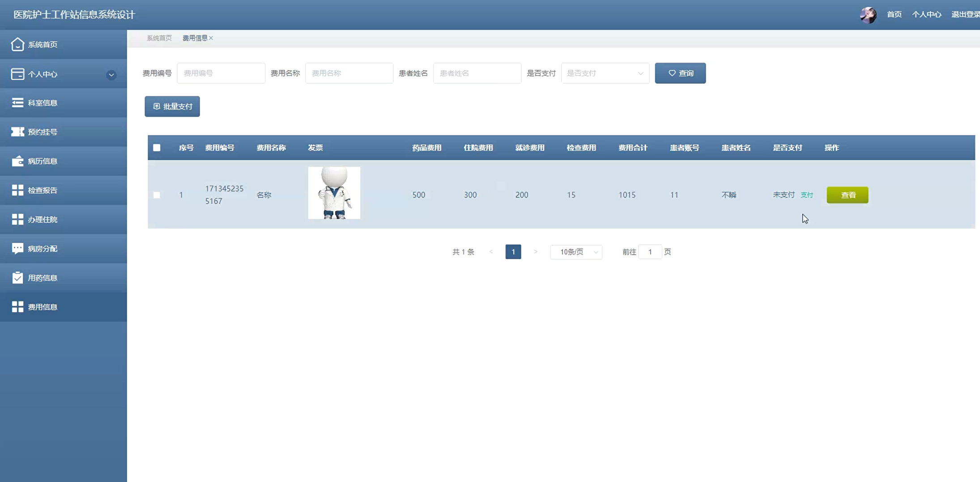Click the 费用合计 column header
This screenshot has height=482, width=980.
[633, 148]
